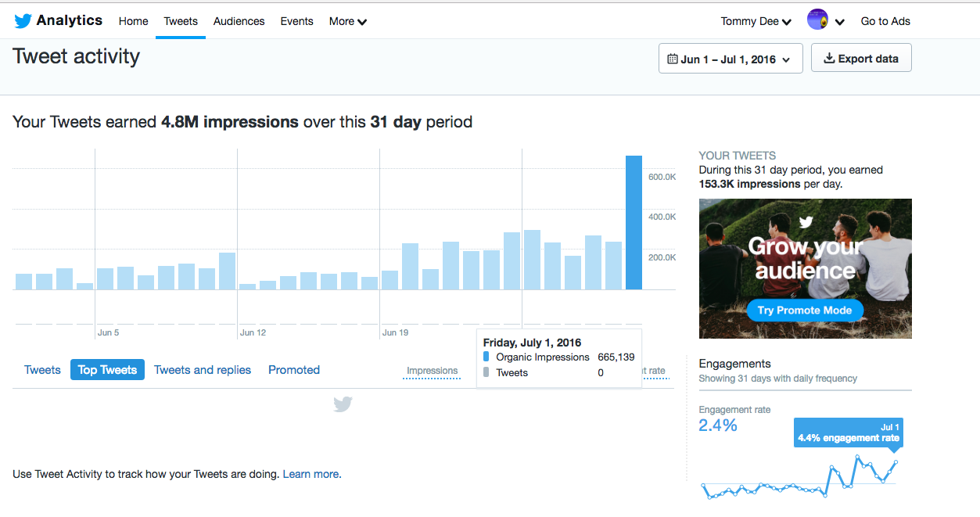Screen dimensions: 980x517
Task: Show Tweets and replies tab
Action: 203,370
